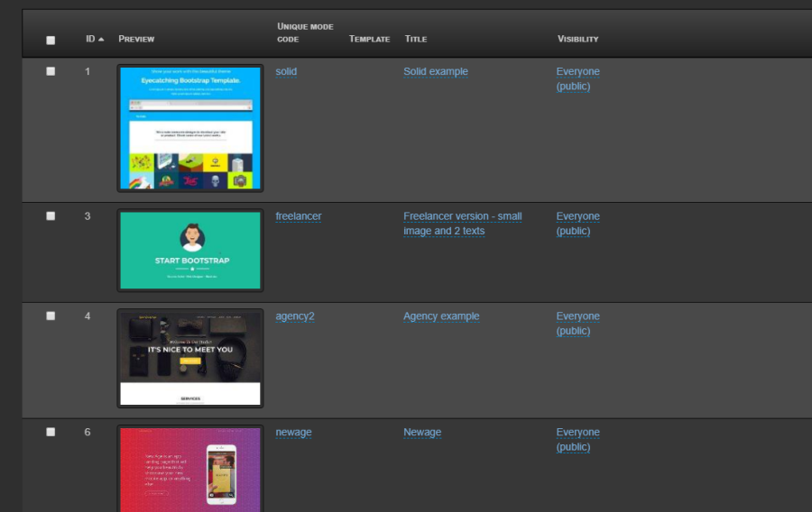Click ID cell with value 1
The height and width of the screenshot is (512, 812).
click(88, 71)
